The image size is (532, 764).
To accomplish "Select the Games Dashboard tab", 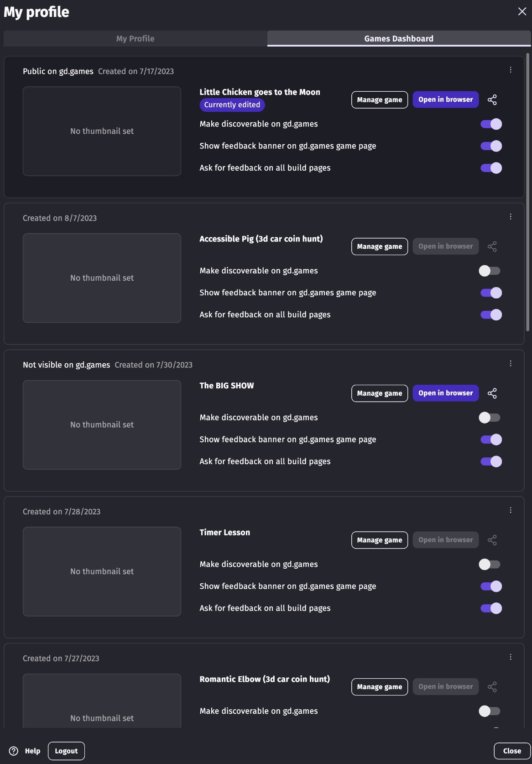I will click(399, 39).
